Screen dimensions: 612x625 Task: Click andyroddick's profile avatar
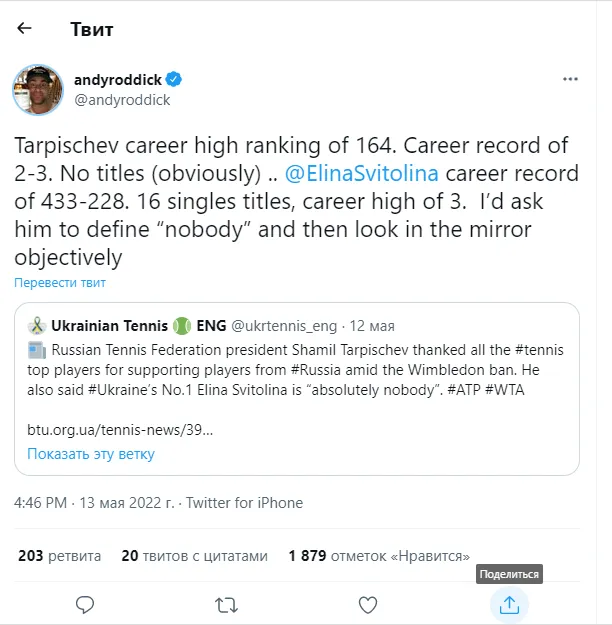coord(38,90)
